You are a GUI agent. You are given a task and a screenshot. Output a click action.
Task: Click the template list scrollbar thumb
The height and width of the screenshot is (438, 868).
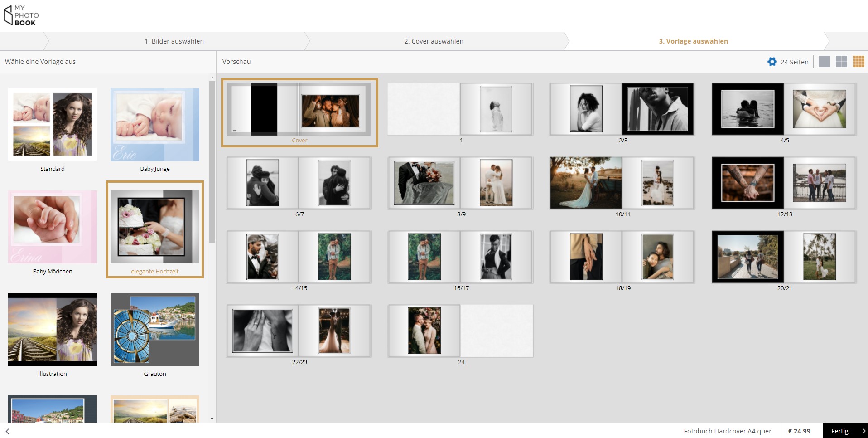[x=212, y=162]
